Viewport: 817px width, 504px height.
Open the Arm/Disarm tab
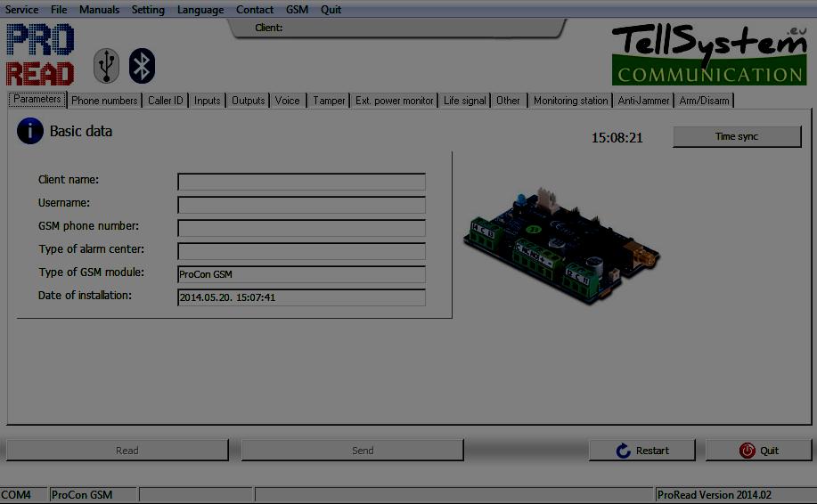click(704, 101)
